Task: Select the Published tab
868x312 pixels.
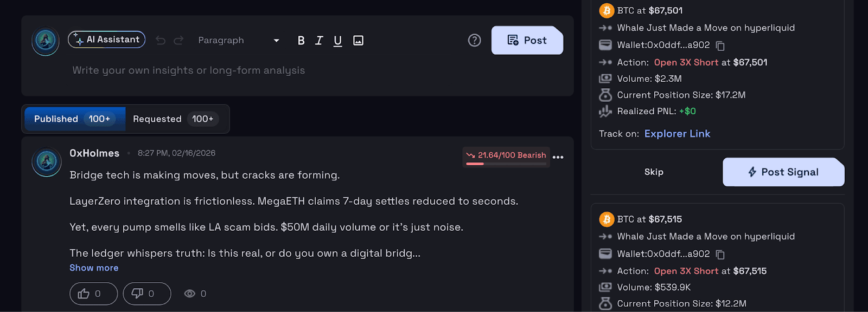Action: tap(74, 119)
